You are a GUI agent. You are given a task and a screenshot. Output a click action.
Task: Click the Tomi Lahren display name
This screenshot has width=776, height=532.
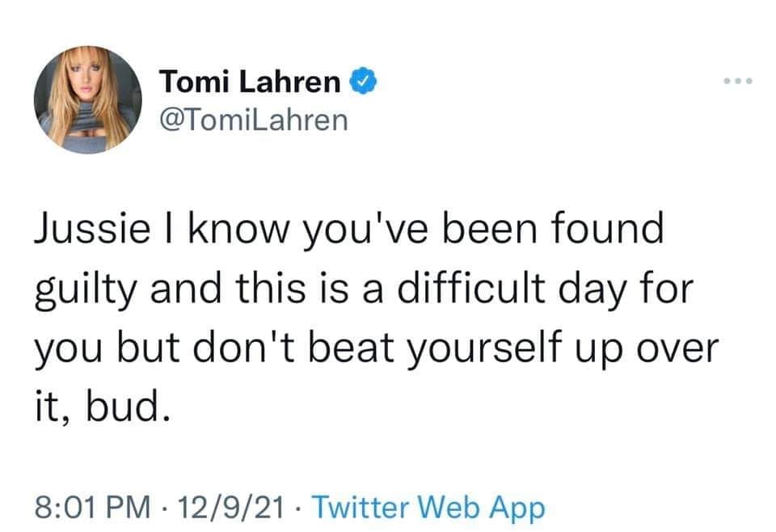251,82
